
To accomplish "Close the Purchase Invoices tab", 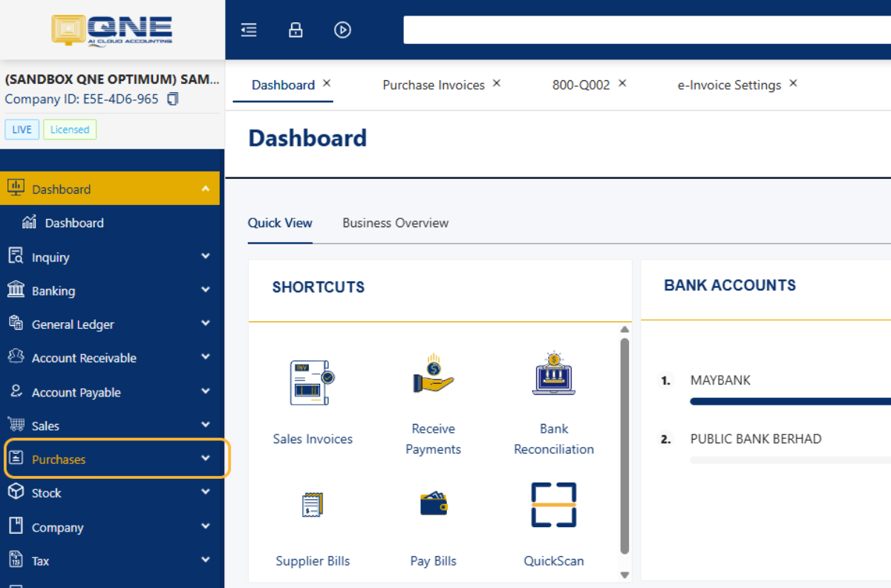I will 497,83.
